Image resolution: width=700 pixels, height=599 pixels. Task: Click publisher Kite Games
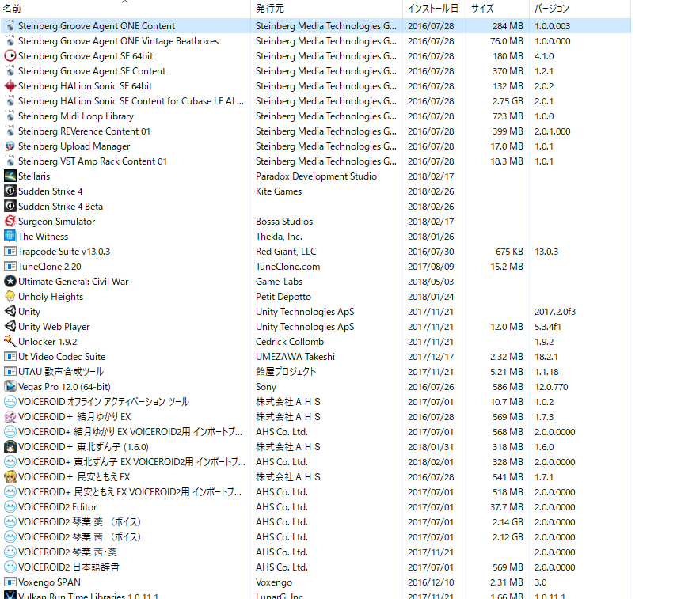279,191
